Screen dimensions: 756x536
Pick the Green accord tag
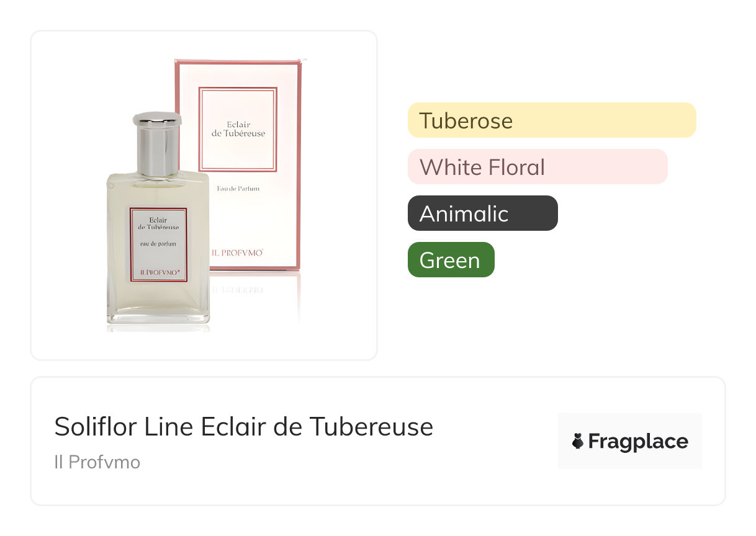point(451,260)
